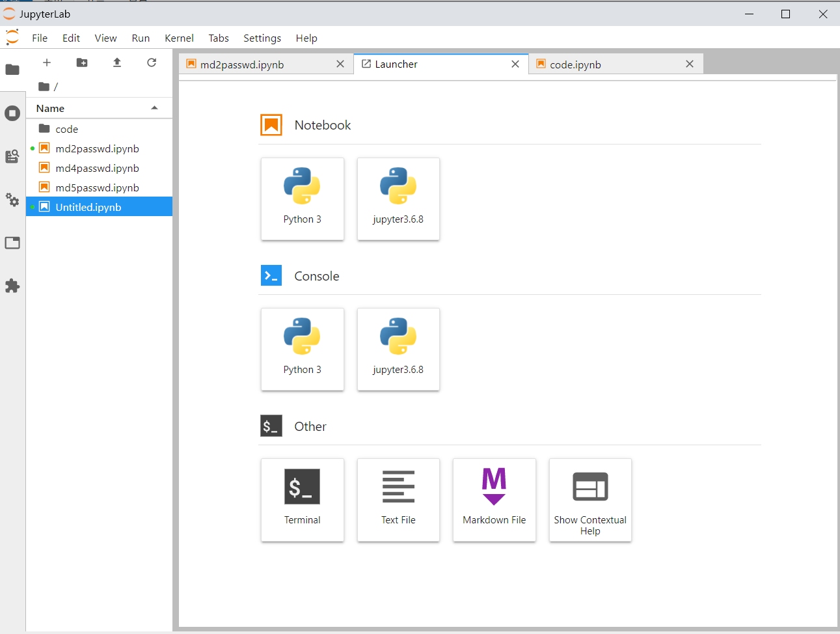Select Untitled.ipynb in file list

(99, 207)
